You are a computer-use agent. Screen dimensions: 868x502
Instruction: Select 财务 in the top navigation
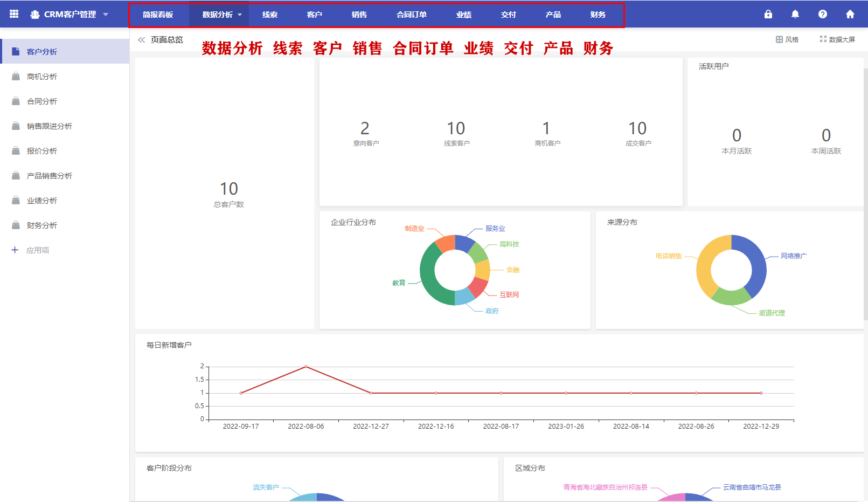597,15
